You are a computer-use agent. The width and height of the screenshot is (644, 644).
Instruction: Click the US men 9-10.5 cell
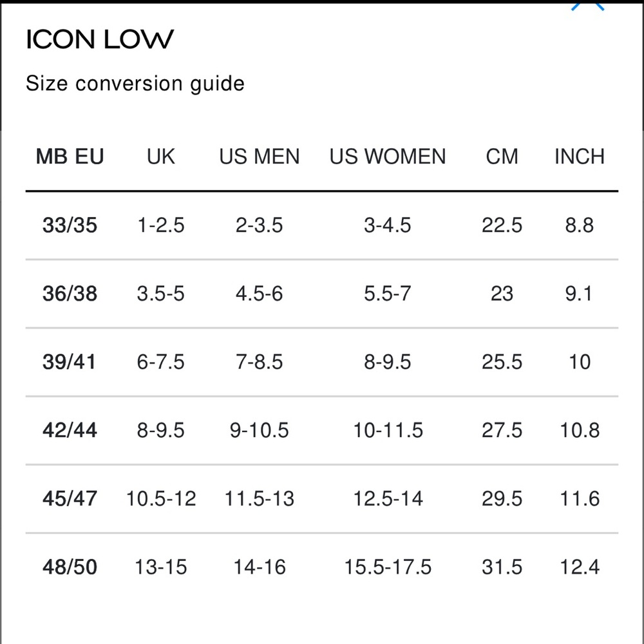[259, 430]
